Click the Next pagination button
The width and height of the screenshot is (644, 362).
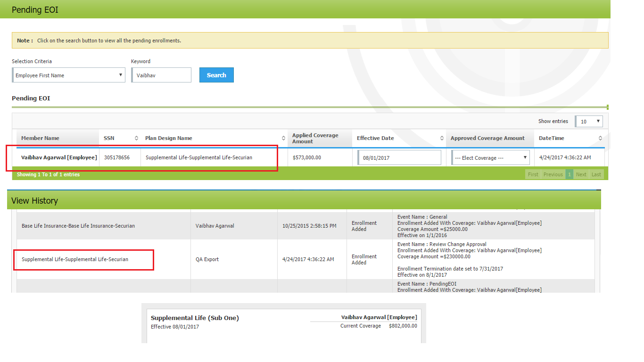pyautogui.click(x=581, y=174)
